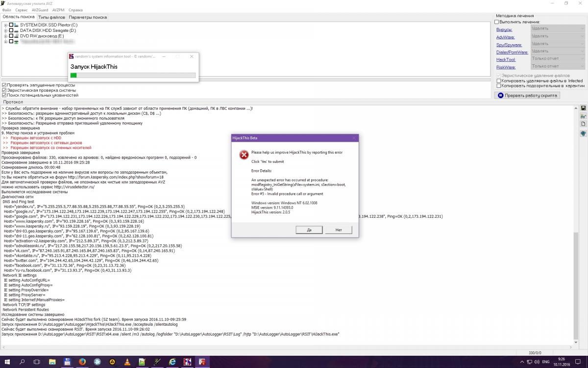Click the save protocol floppy icon
The height and width of the screenshot is (368, 588).
[583, 108]
